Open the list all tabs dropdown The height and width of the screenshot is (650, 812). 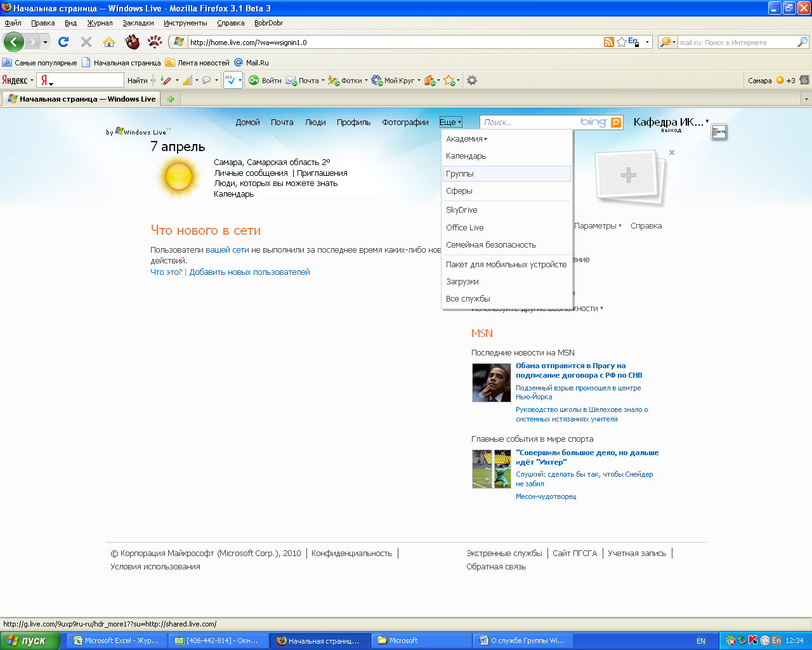(x=806, y=99)
